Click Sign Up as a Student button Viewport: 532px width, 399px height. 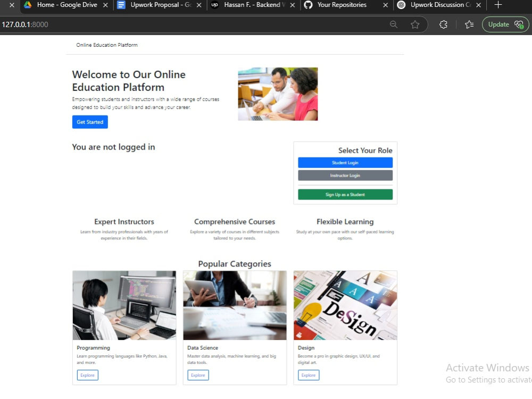345,194
